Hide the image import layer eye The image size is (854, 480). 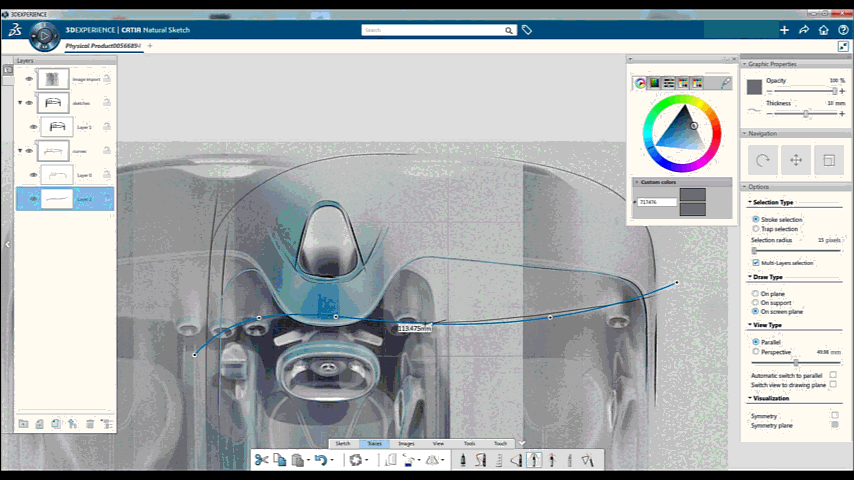click(29, 79)
